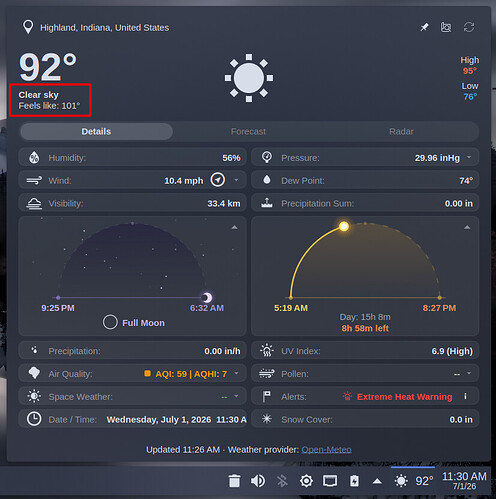Viewport: 496px width, 499px height.
Task: Open the Open-Meteo provider link
Action: 326,450
